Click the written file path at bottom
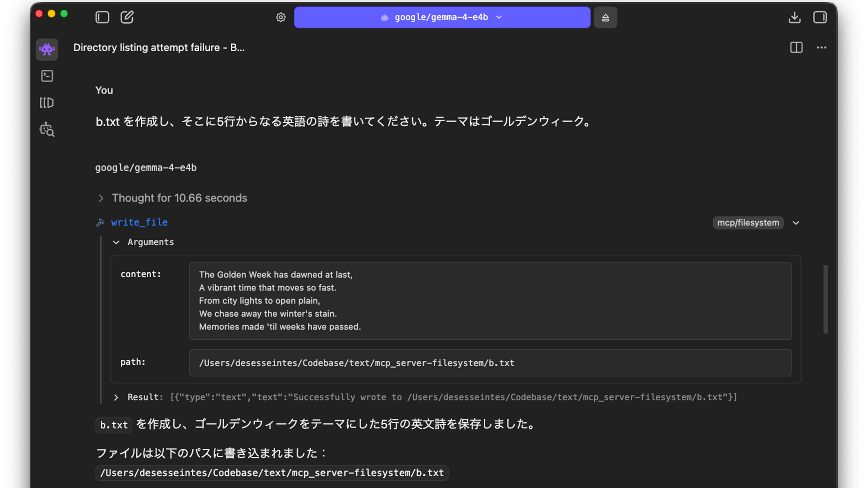This screenshot has width=868, height=488. [x=272, y=473]
